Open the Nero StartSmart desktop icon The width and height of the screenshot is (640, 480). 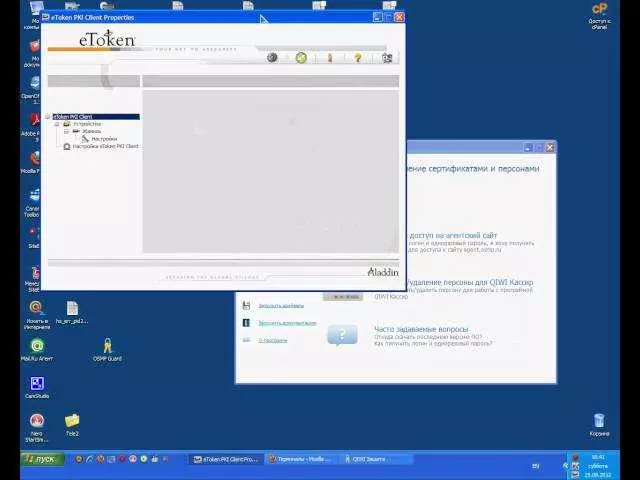(37, 428)
